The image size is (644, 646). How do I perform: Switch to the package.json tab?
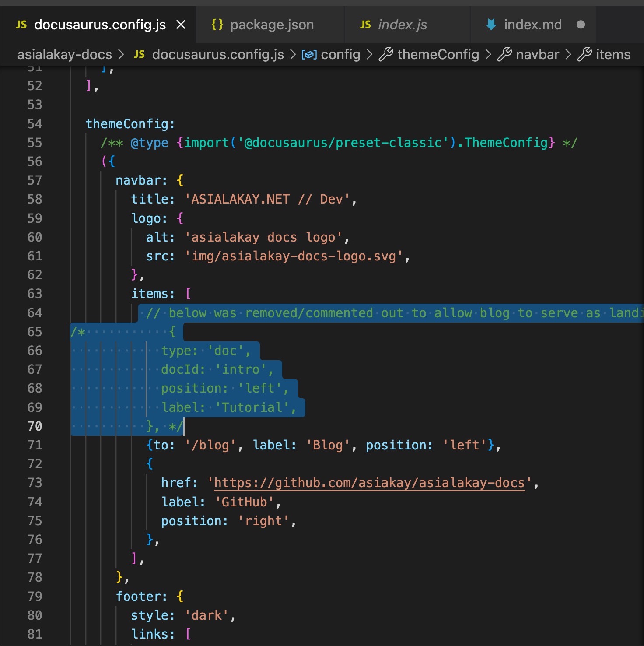[x=271, y=25]
